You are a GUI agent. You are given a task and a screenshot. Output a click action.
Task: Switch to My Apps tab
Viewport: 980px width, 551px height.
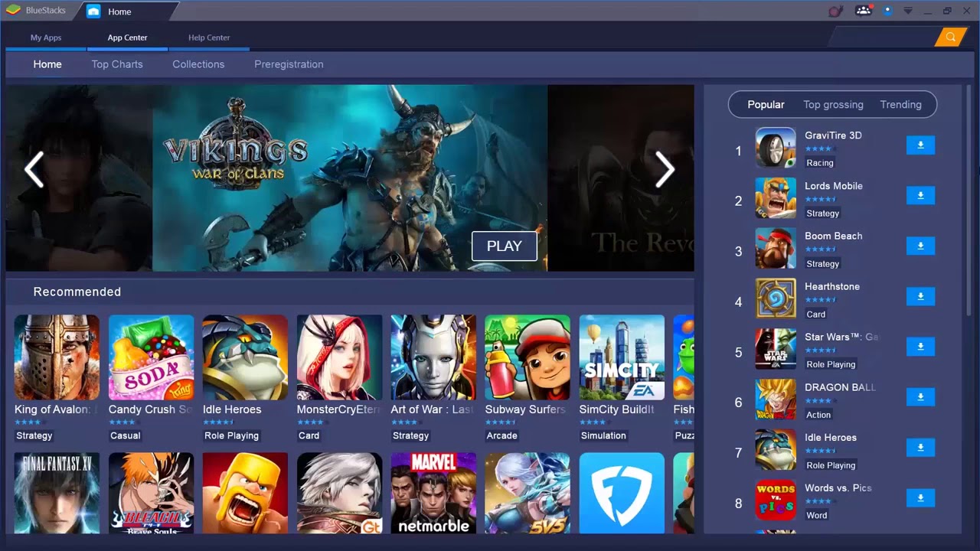pos(46,37)
